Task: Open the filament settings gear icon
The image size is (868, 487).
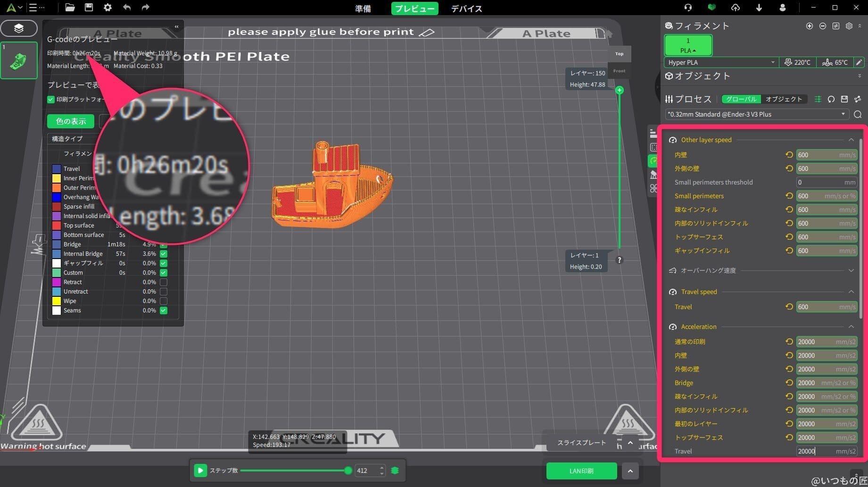Action: pyautogui.click(x=849, y=26)
